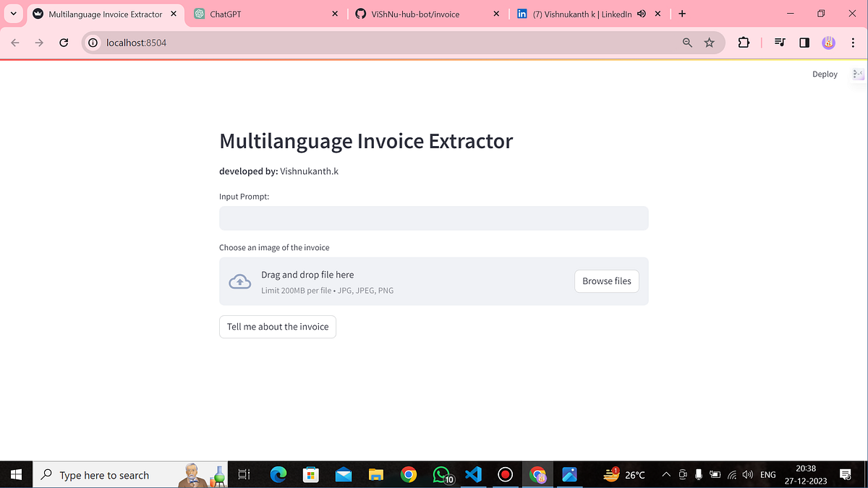Open the reading list panel icon
This screenshot has height=488, width=868.
(779, 43)
